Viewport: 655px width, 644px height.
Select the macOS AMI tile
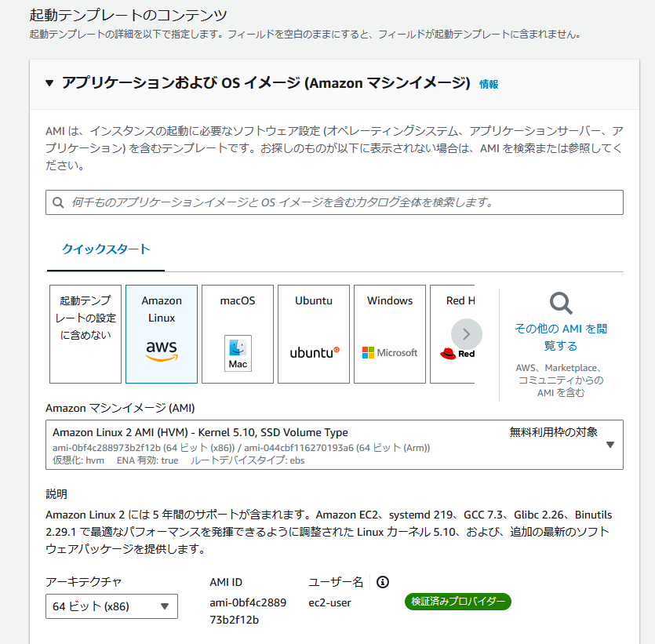coord(238,334)
